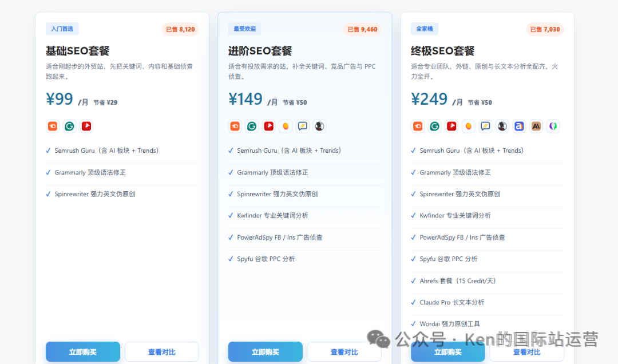Click Grammarly 顶级语法修正 row in 终极SEO套餐
This screenshot has height=364, width=618.
pos(488,172)
